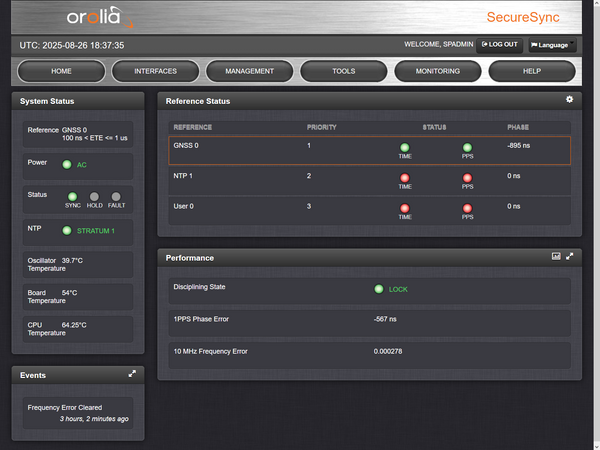Open the MONITORING menu
The width and height of the screenshot is (600, 450).
point(438,71)
